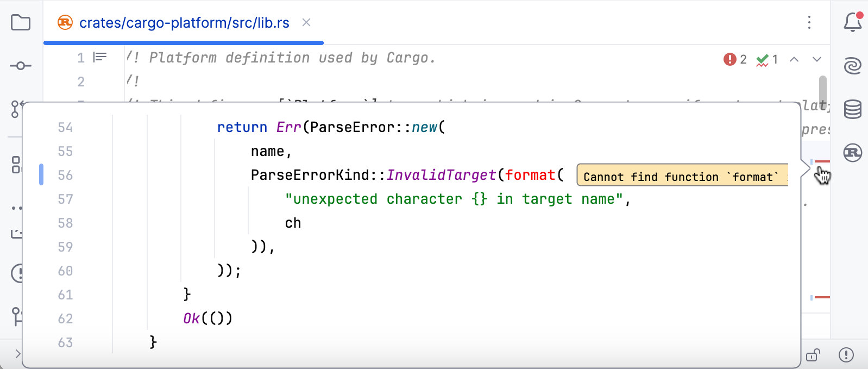Open the AI Assistant panel
This screenshot has height=369, width=868.
coord(852,65)
